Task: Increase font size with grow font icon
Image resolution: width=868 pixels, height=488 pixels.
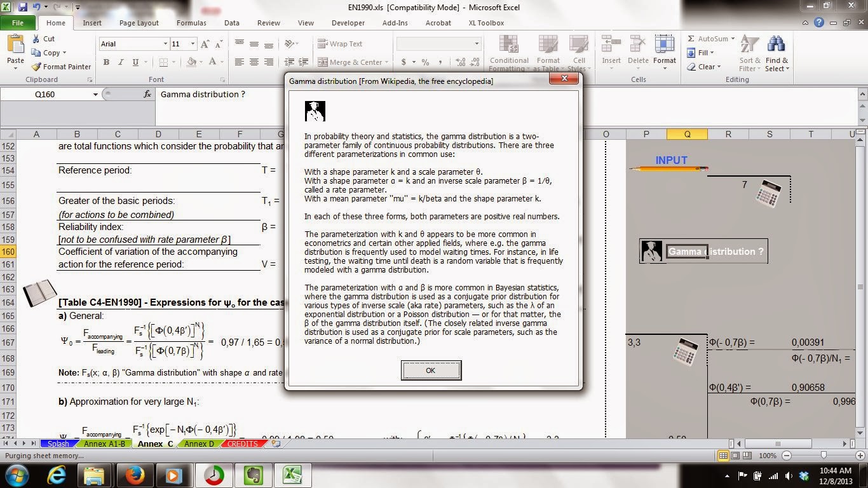Action: coord(205,44)
